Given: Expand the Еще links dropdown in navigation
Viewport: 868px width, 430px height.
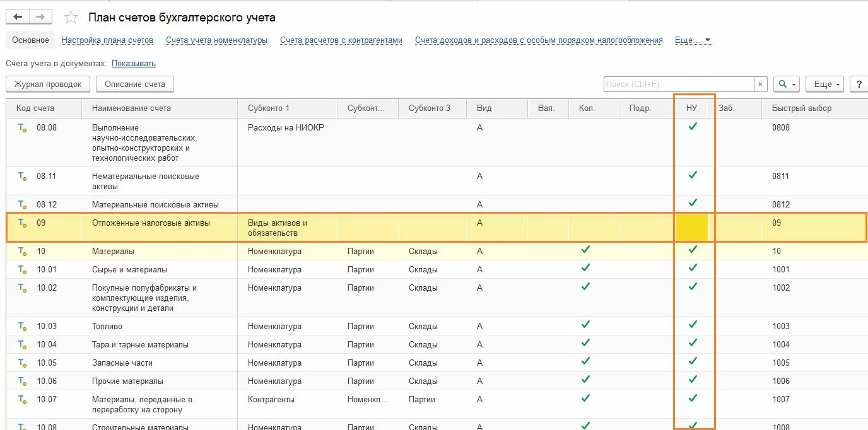Looking at the screenshot, I should tap(693, 40).
